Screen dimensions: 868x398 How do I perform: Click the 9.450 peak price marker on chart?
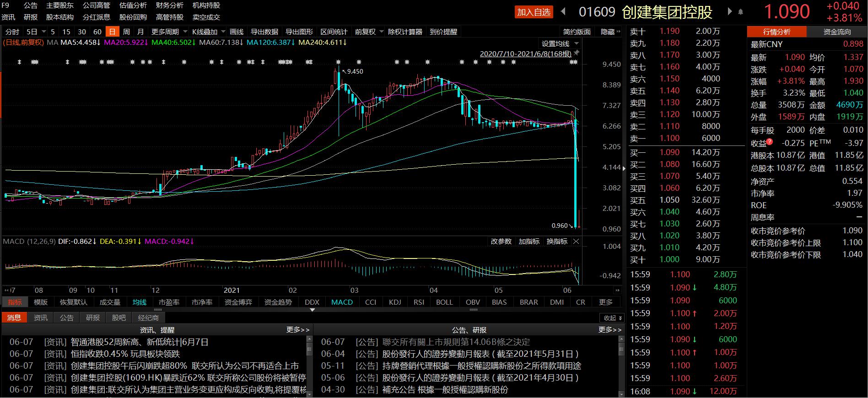pyautogui.click(x=355, y=71)
